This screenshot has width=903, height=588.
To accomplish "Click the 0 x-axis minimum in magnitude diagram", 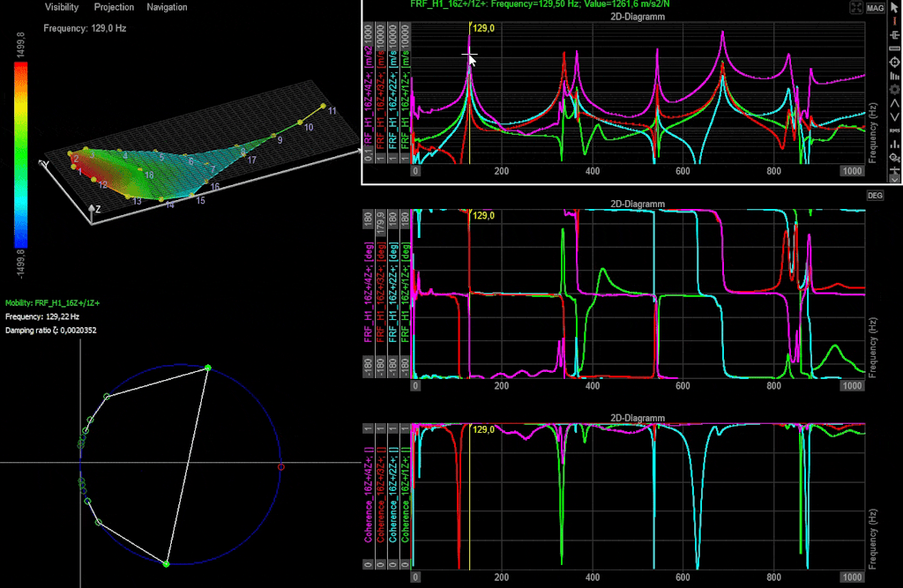I will pyautogui.click(x=415, y=171).
